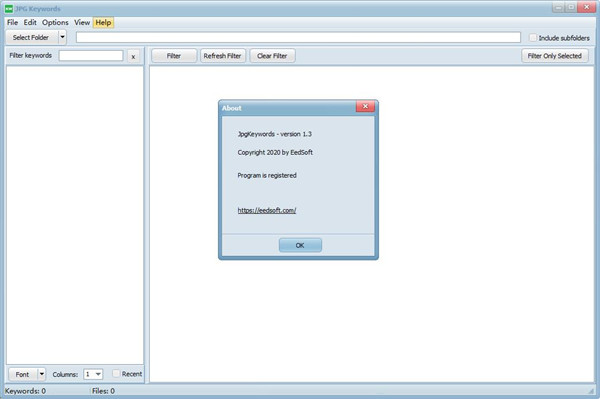Click the JPG Keywords app icon in title bar
Viewport: 600px width, 399px height.
coord(9,8)
